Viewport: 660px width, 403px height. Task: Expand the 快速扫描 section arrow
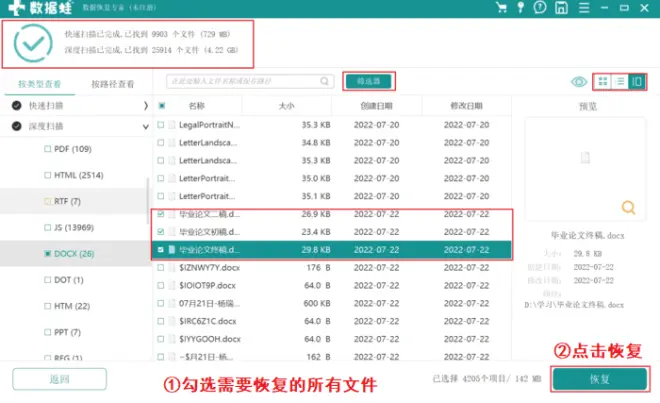(146, 106)
